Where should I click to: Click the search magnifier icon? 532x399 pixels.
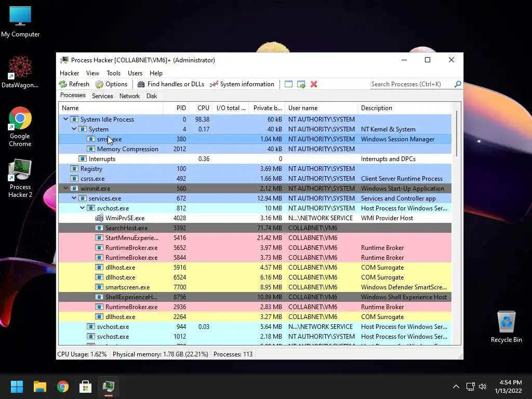458,84
